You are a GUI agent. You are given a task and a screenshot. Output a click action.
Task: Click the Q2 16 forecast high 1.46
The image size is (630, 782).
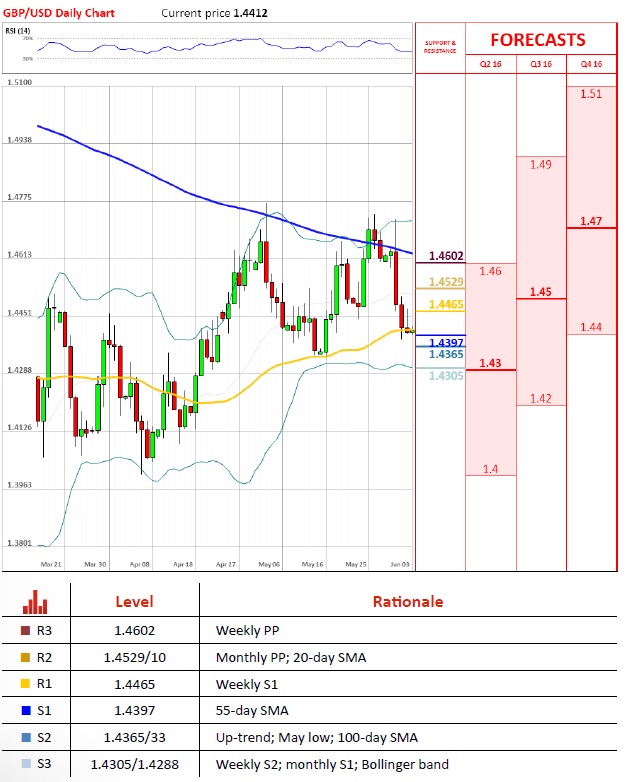tap(490, 271)
